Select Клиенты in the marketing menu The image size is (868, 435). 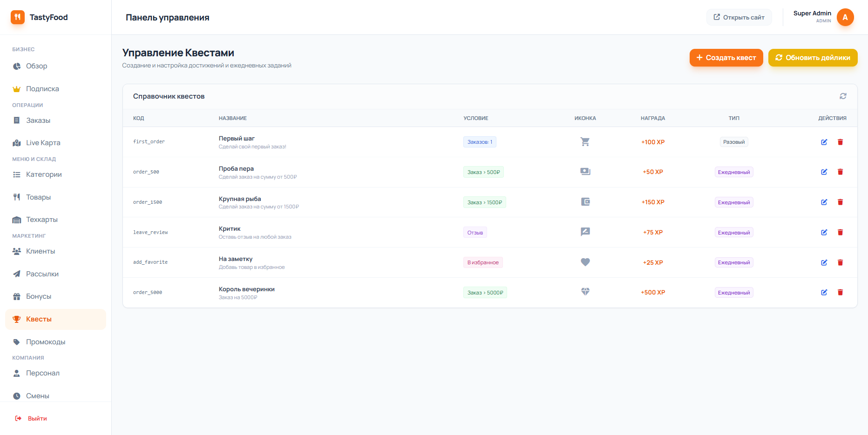click(41, 251)
